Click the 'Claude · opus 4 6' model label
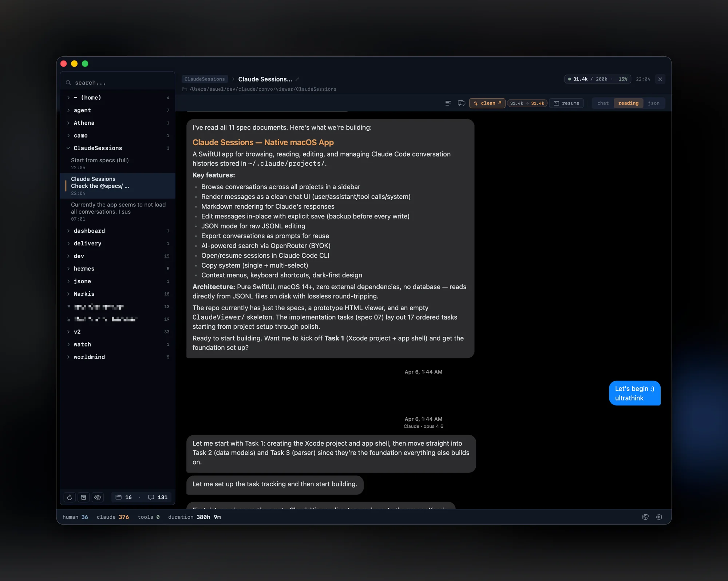Viewport: 728px width, 581px height. [x=423, y=427]
